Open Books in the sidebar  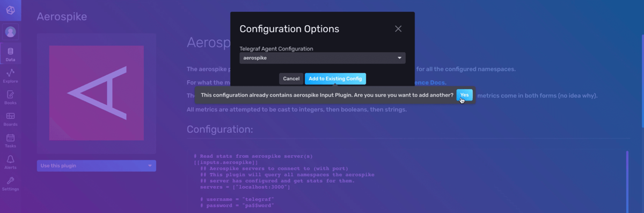(10, 97)
